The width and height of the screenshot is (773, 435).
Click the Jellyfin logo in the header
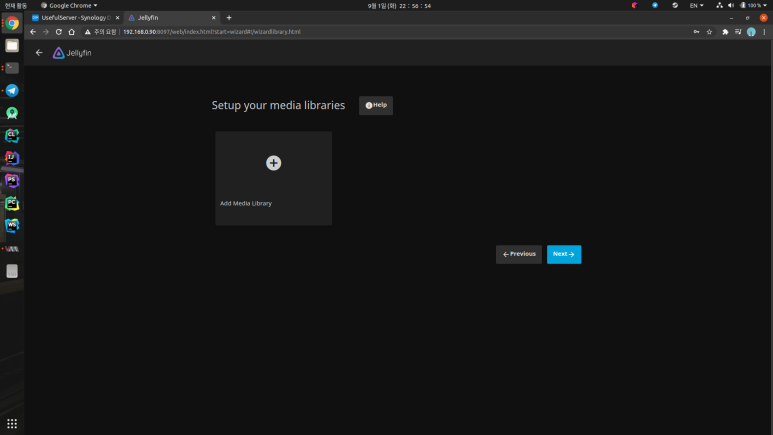click(72, 53)
